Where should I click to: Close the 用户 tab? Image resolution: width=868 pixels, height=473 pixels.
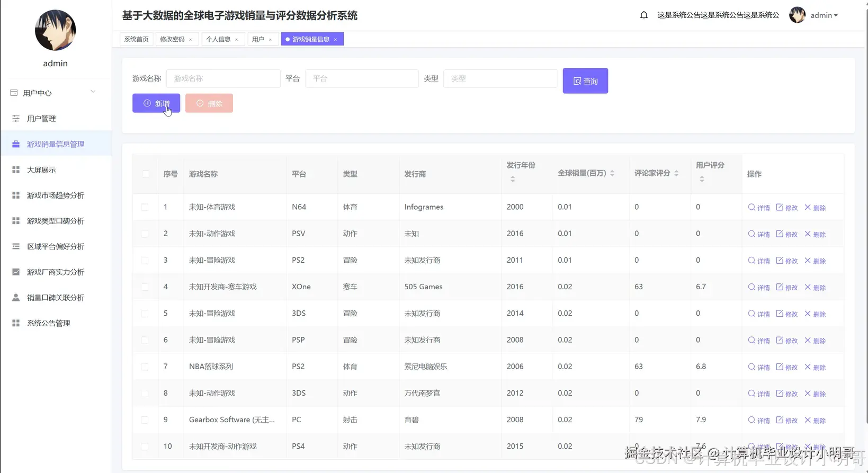tap(270, 40)
